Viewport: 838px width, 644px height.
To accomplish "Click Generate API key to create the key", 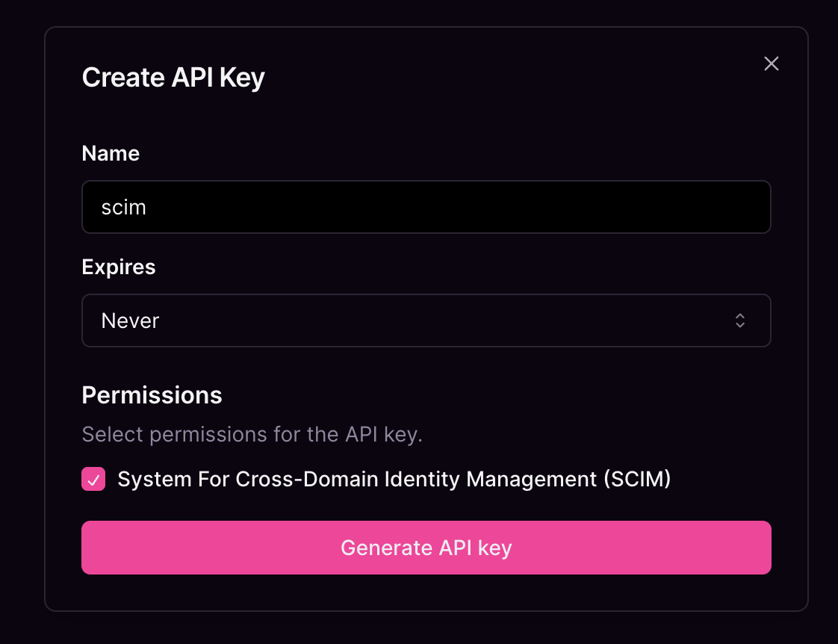I will pos(426,548).
